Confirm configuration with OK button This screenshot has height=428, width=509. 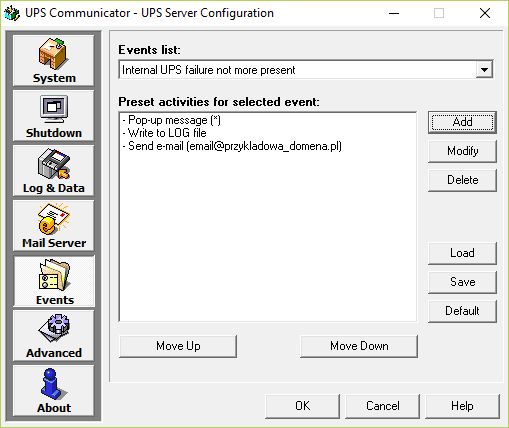(x=302, y=406)
